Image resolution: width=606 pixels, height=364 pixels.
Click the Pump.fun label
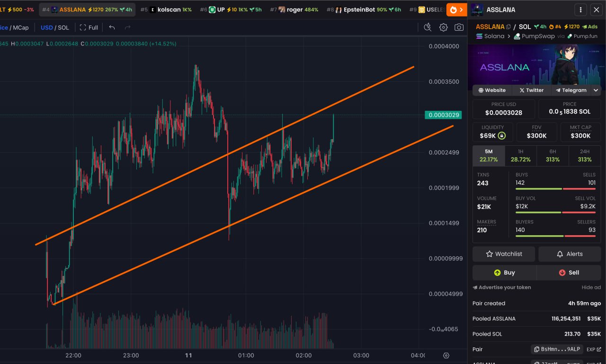pyautogui.click(x=582, y=36)
